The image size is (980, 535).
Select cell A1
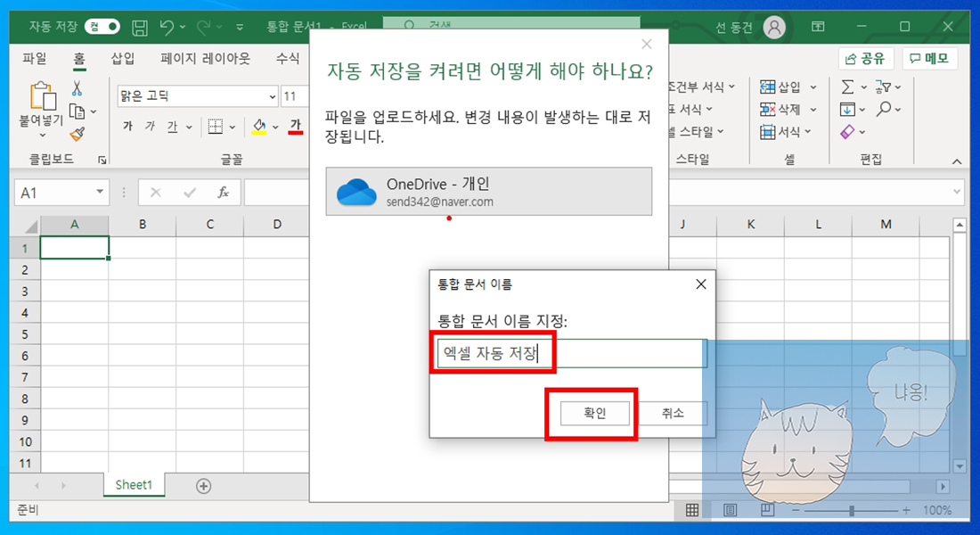click(74, 248)
